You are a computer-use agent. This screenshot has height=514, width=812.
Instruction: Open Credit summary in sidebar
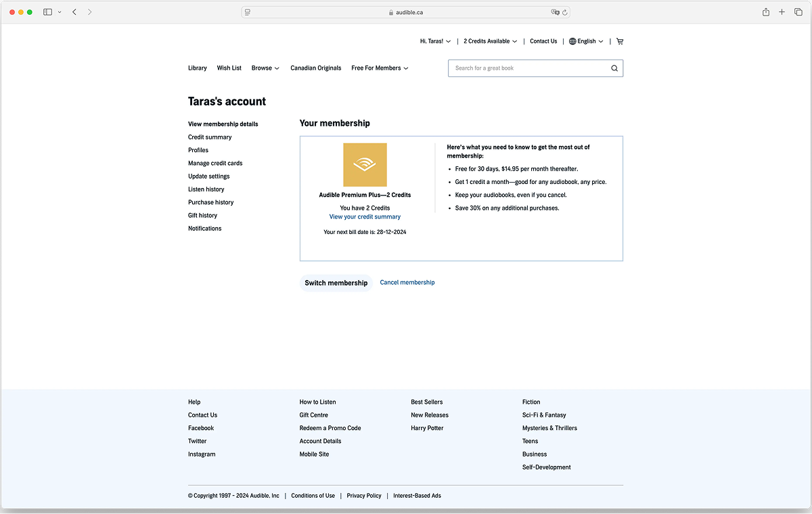pyautogui.click(x=210, y=137)
